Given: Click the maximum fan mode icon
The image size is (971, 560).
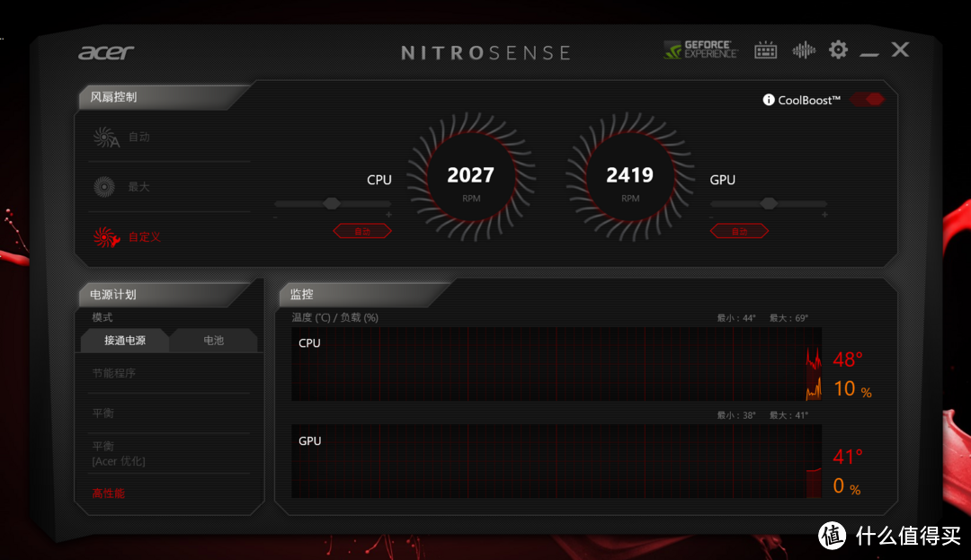Looking at the screenshot, I should 104,186.
